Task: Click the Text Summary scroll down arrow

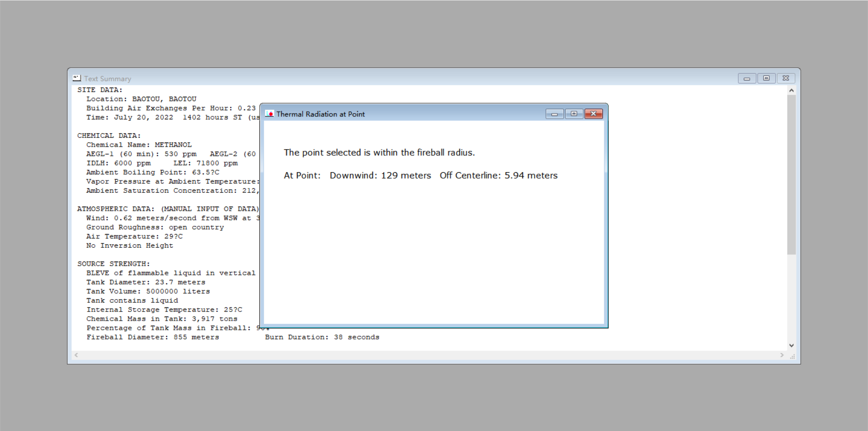Action: [791, 345]
